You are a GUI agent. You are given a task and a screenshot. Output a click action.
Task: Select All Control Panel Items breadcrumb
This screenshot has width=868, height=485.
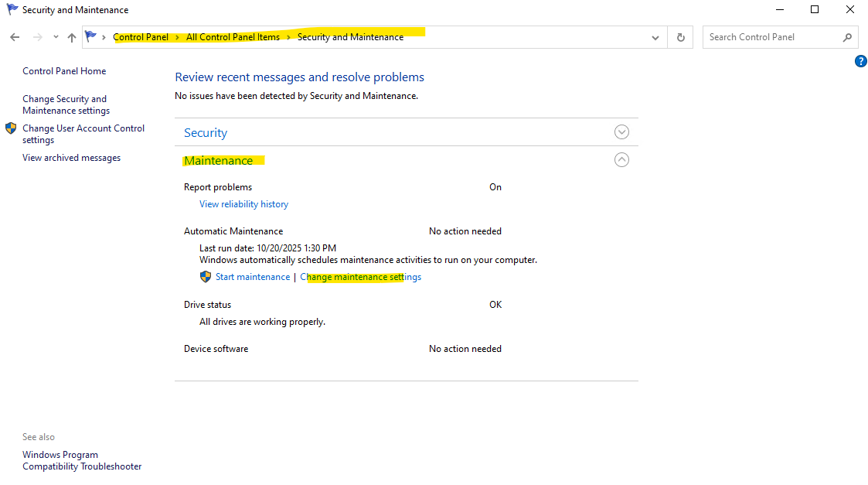tap(233, 37)
